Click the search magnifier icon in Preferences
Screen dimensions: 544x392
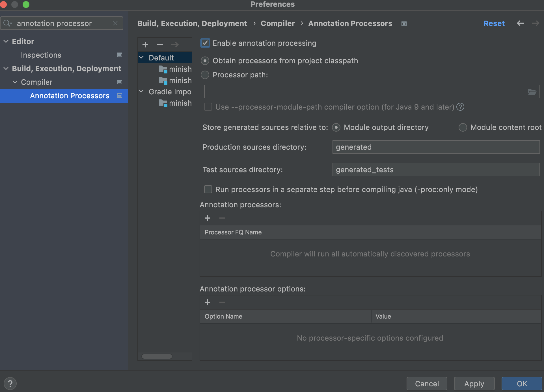[x=8, y=23]
